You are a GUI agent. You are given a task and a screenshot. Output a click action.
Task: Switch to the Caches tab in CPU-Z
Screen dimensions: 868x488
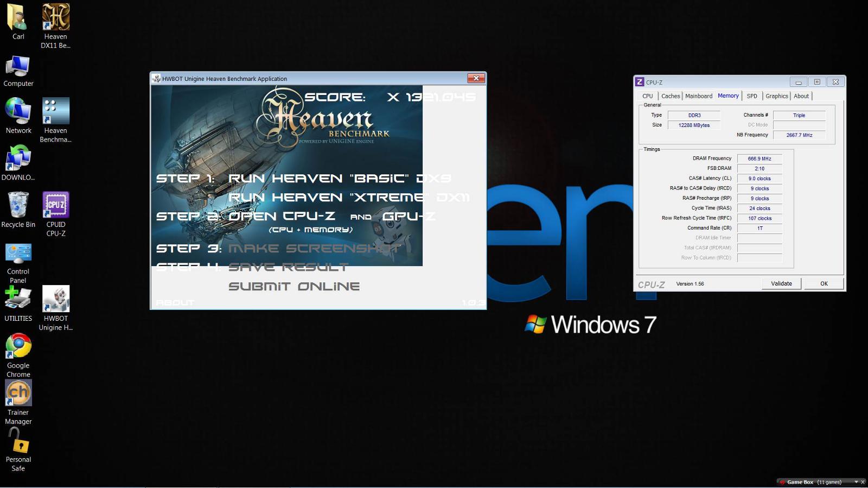pos(671,96)
